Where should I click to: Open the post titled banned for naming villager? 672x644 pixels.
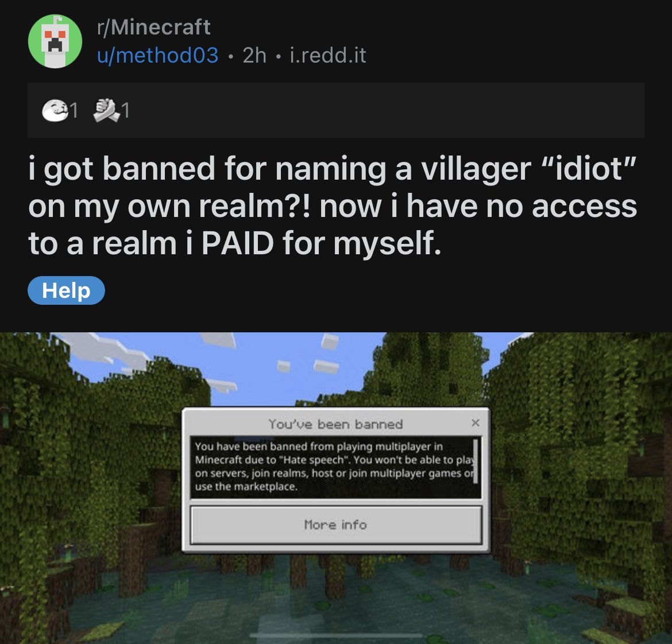tap(333, 205)
